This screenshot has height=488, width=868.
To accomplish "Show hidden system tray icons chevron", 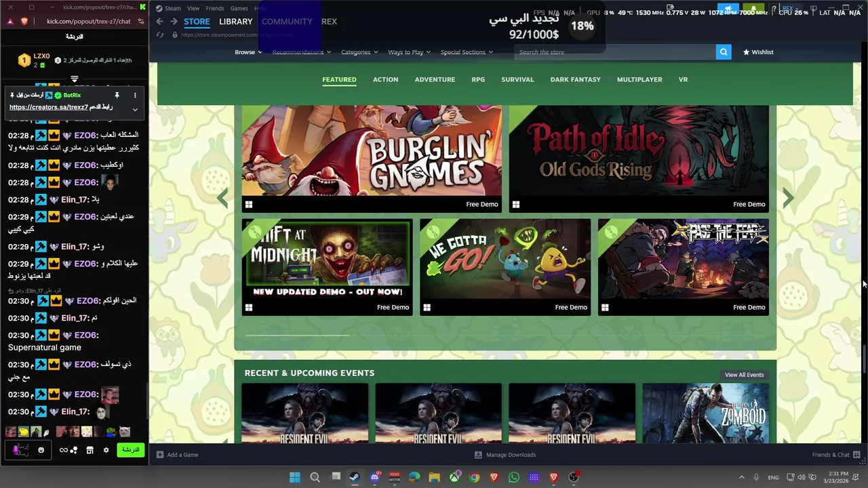I will coord(741,477).
